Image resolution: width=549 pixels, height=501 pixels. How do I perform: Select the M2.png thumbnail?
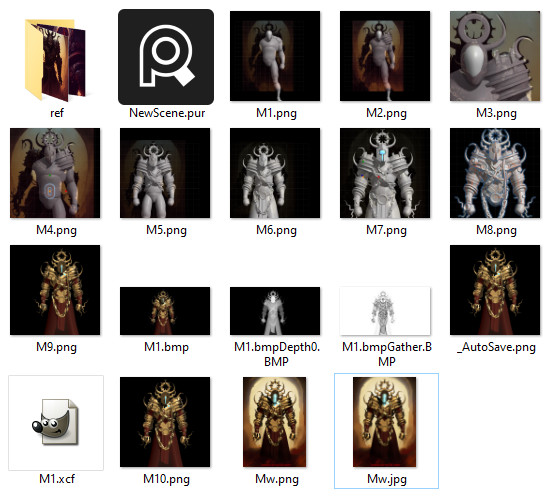(x=385, y=56)
